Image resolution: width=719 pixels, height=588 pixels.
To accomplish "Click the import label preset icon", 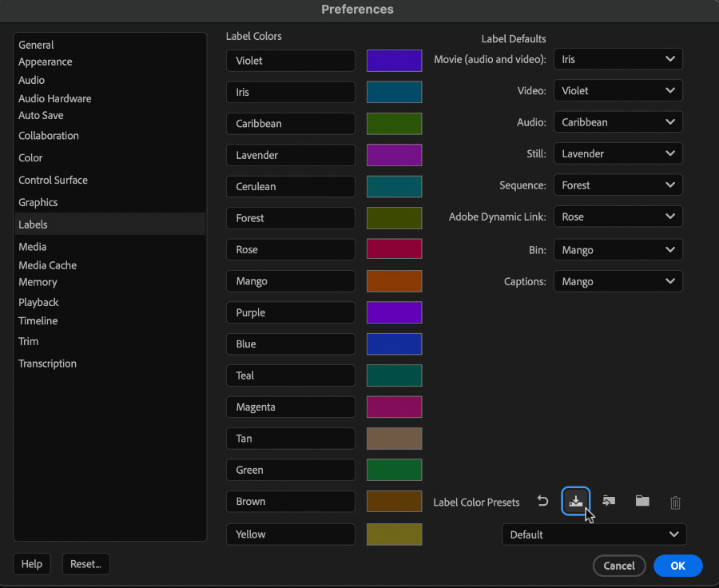I will coord(609,501).
